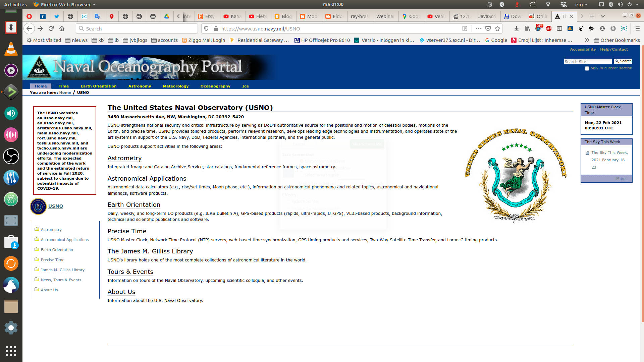This screenshot has height=362, width=644.
Task: Open the nieuws bookmarks folder
Action: 76,40
